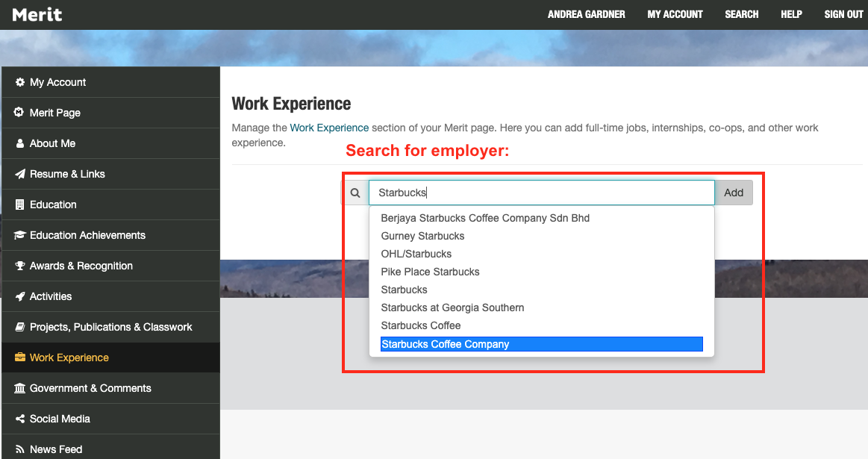Open News Feed section
868x459 pixels.
pyautogui.click(x=110, y=447)
